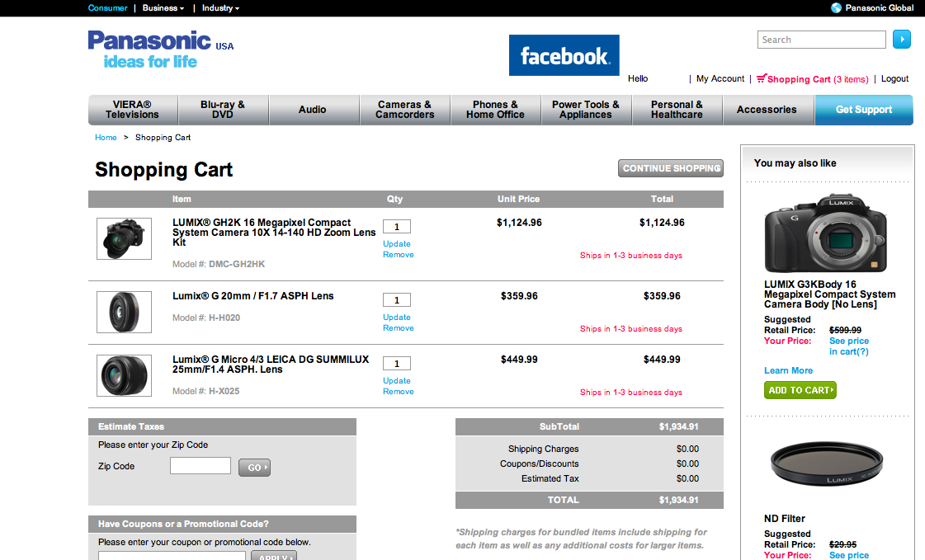Click the Get Support tab
Screen dimensions: 925x560
click(x=864, y=110)
